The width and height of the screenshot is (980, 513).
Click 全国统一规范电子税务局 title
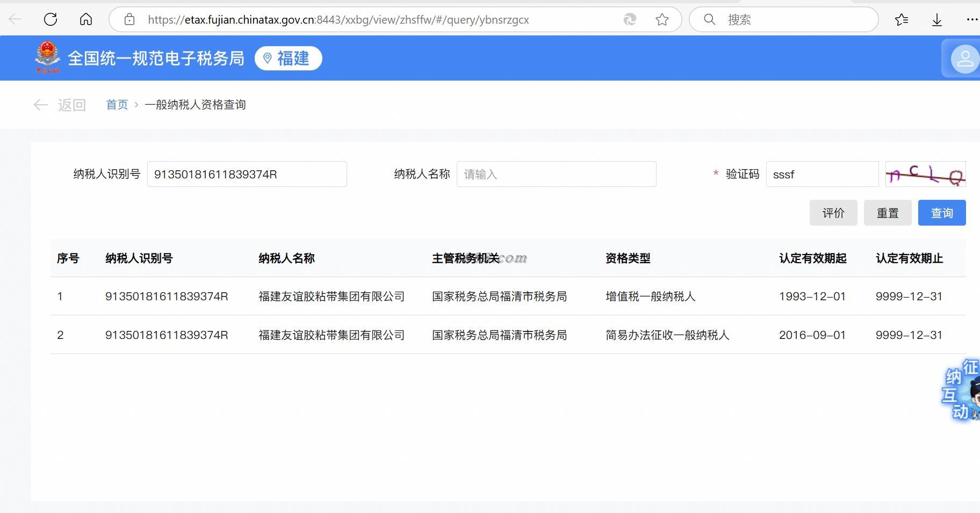pos(156,58)
